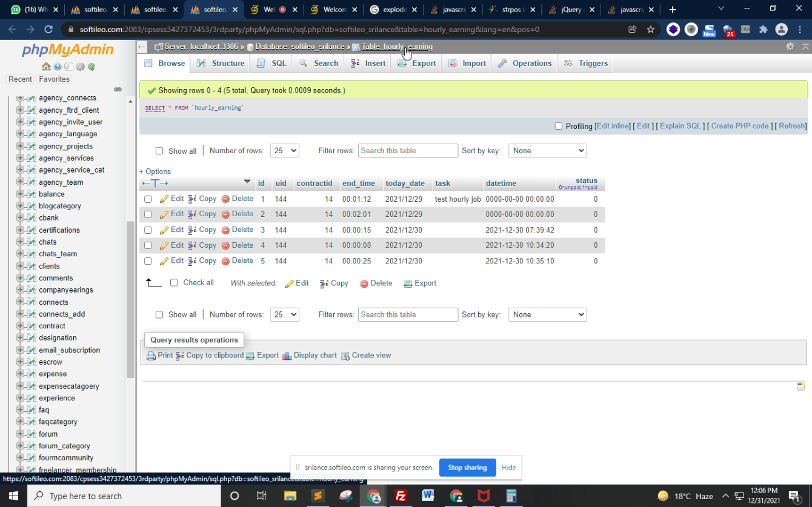The image size is (812, 507).
Task: Enable the Profiling checkbox
Action: click(559, 126)
